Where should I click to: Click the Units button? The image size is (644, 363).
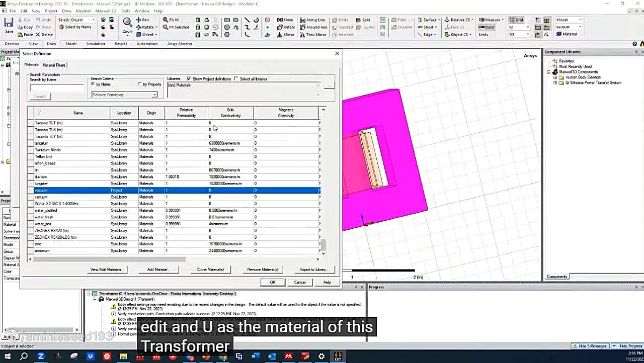[x=484, y=35]
